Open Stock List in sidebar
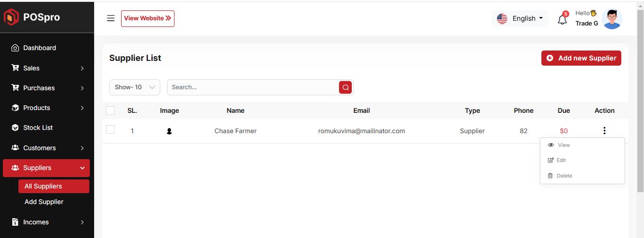Viewport: 644px width, 238px height. point(38,127)
